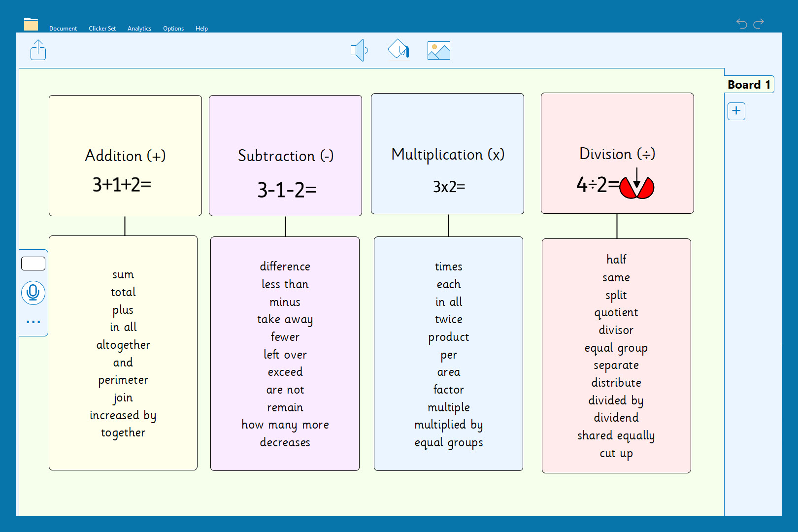Click 'shared equally' in division list
This screenshot has width=798, height=532.
point(616,436)
